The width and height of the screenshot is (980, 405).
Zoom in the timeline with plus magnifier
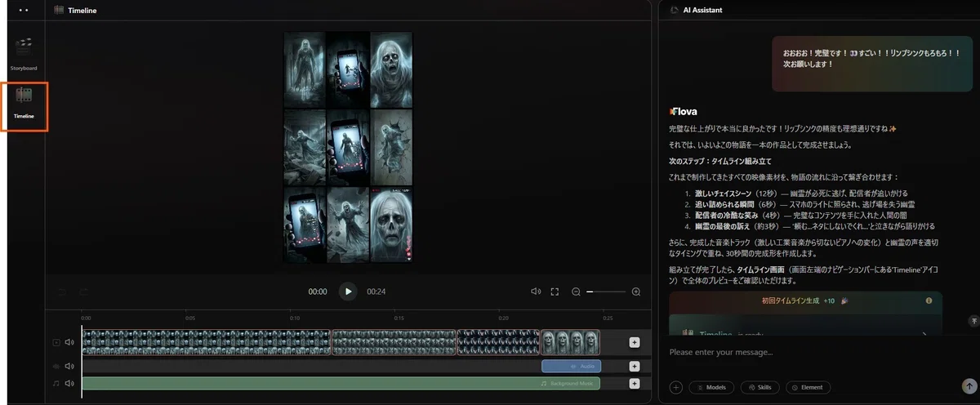(636, 292)
